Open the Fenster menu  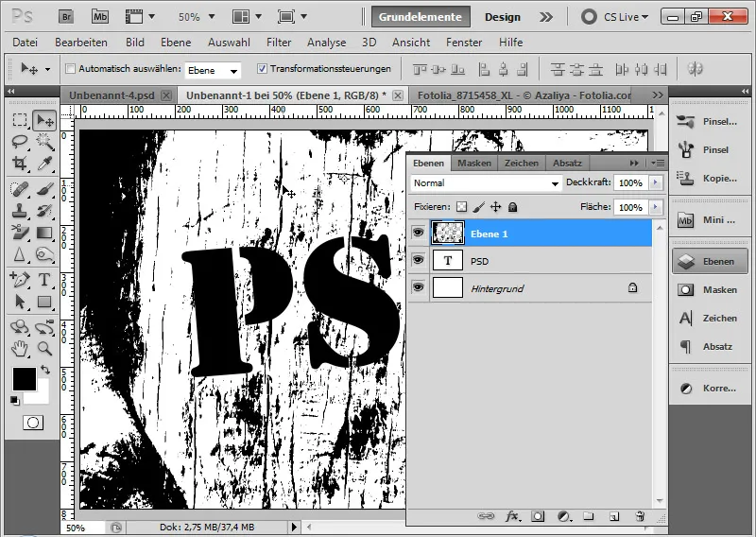click(x=464, y=43)
